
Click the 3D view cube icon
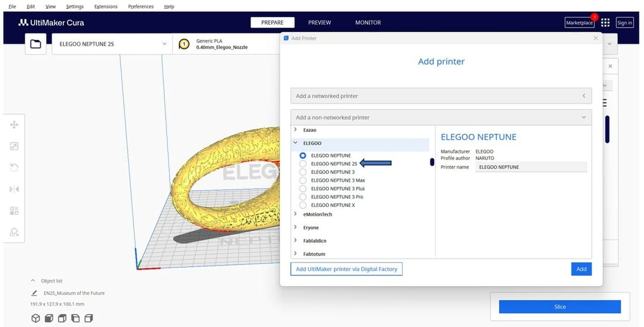pos(35,318)
